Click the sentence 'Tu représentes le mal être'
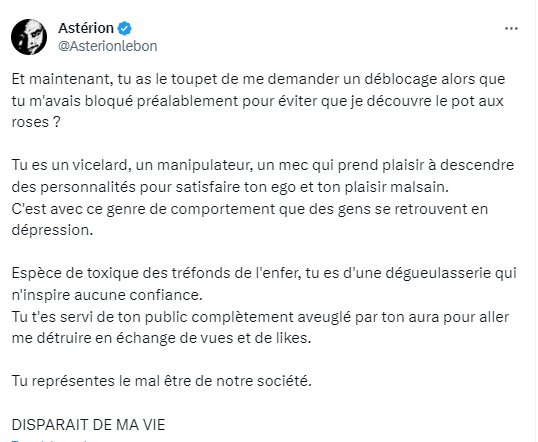The height and width of the screenshot is (442, 538). click(x=162, y=381)
